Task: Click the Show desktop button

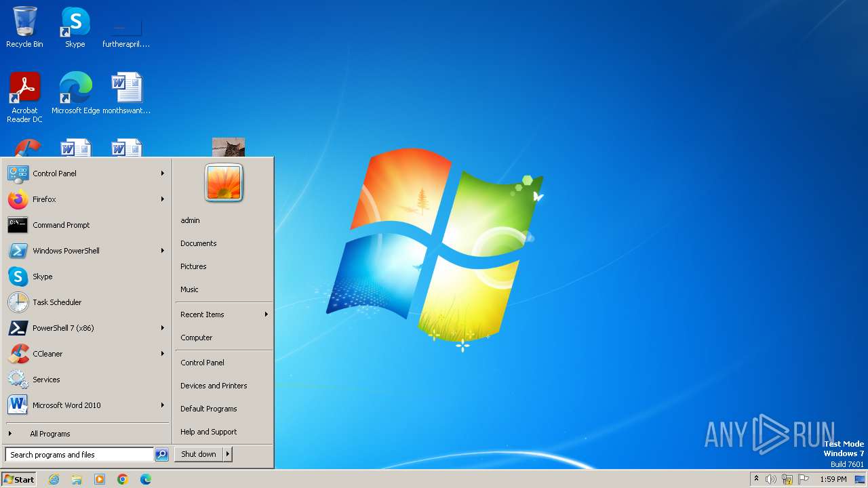Action: tap(860, 479)
